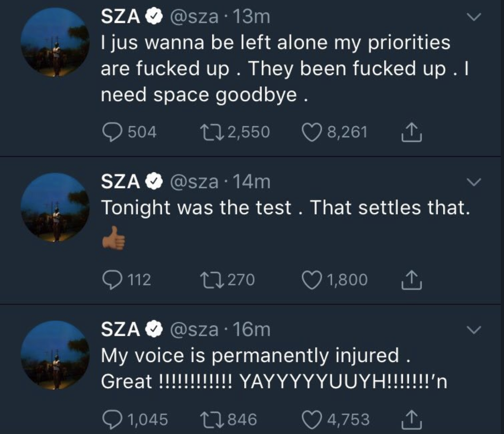Click the SZA display name on the 16m tweet
The image size is (504, 434).
click(x=121, y=329)
